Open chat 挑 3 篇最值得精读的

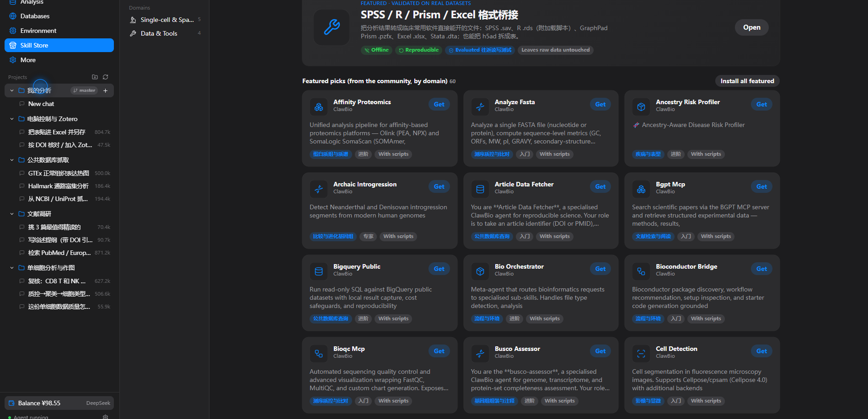pos(64,227)
